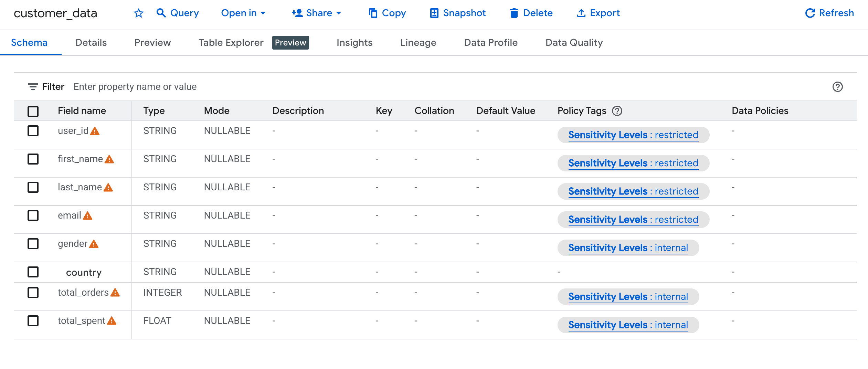Click the Copy table icon
Screen dimensions: 868x369
pos(373,13)
